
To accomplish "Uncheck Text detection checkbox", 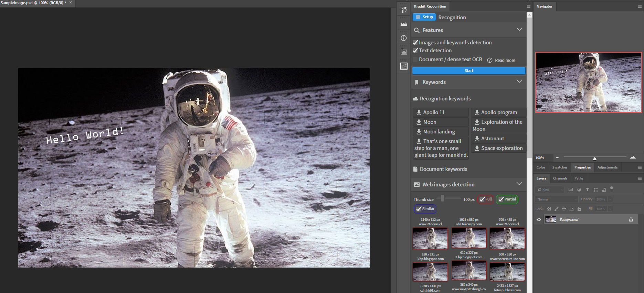I will click(415, 51).
